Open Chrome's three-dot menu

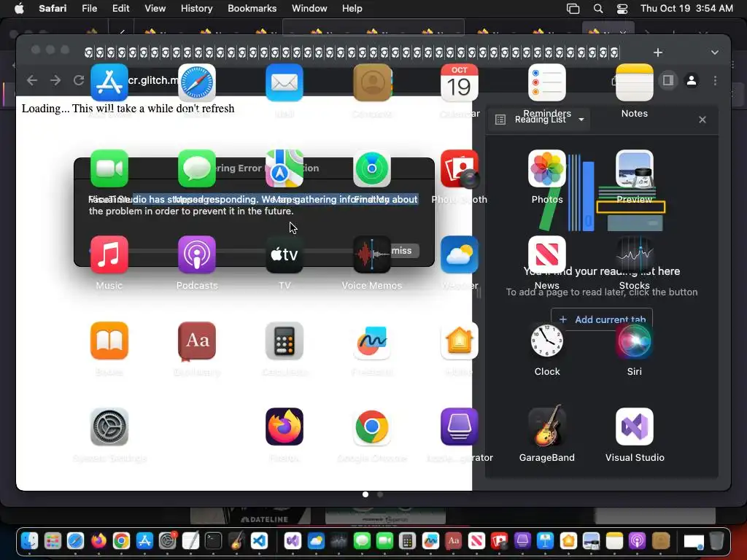[715, 80]
